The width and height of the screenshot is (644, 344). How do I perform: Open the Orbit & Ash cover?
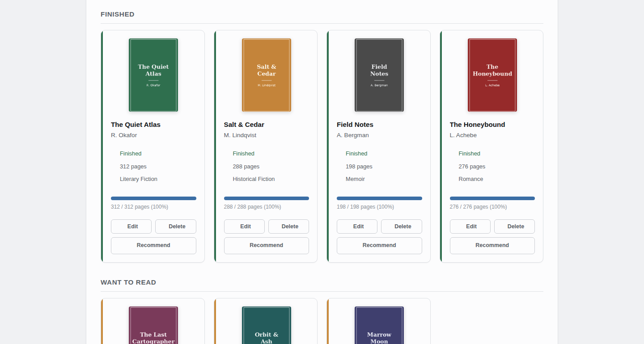tap(267, 325)
